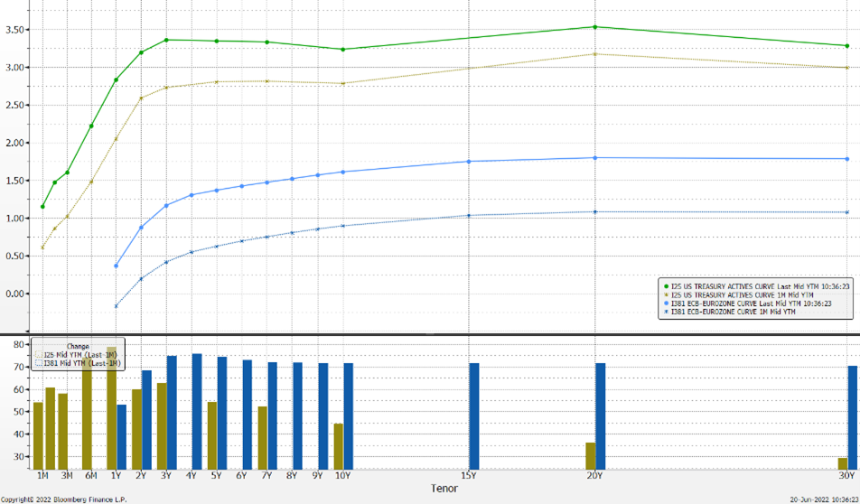Click the blue dot marker for ECB-Eurozone Last curve
The width and height of the screenshot is (860, 504).
click(666, 303)
